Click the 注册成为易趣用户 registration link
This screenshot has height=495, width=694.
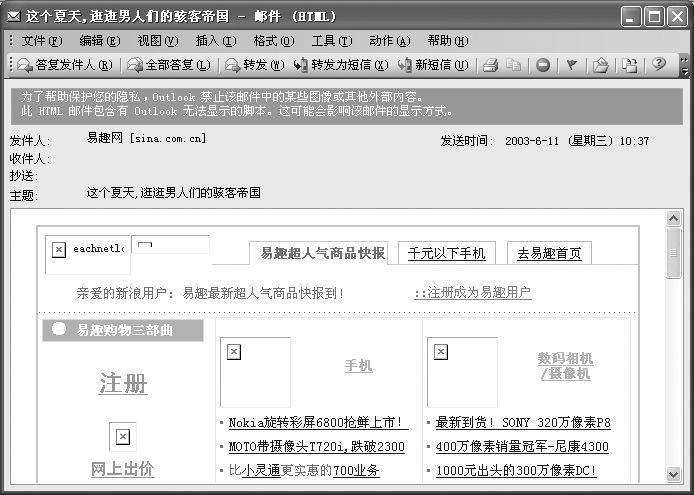[472, 293]
